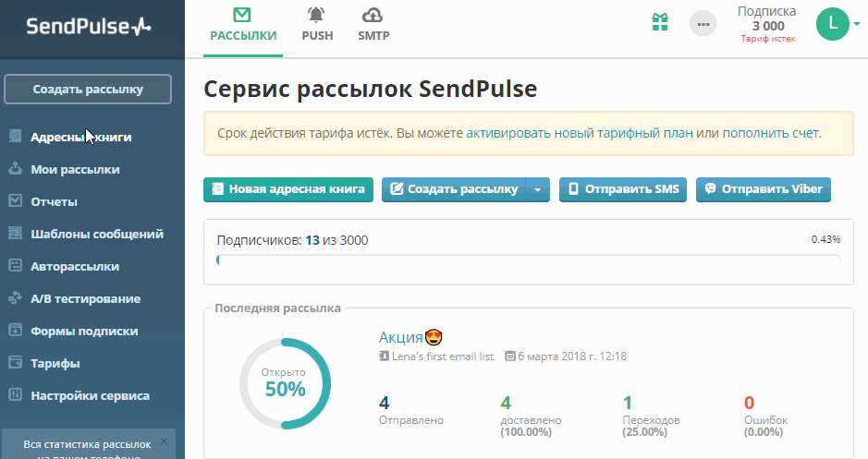Click the Настройки сервиса sidebar icon
Viewport: 868px width, 459px height.
pos(16,395)
